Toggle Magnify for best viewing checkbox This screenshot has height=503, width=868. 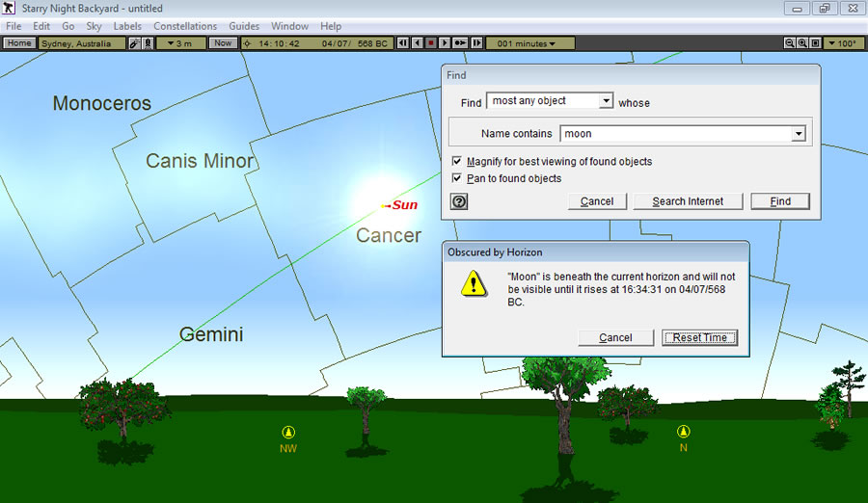click(x=457, y=161)
